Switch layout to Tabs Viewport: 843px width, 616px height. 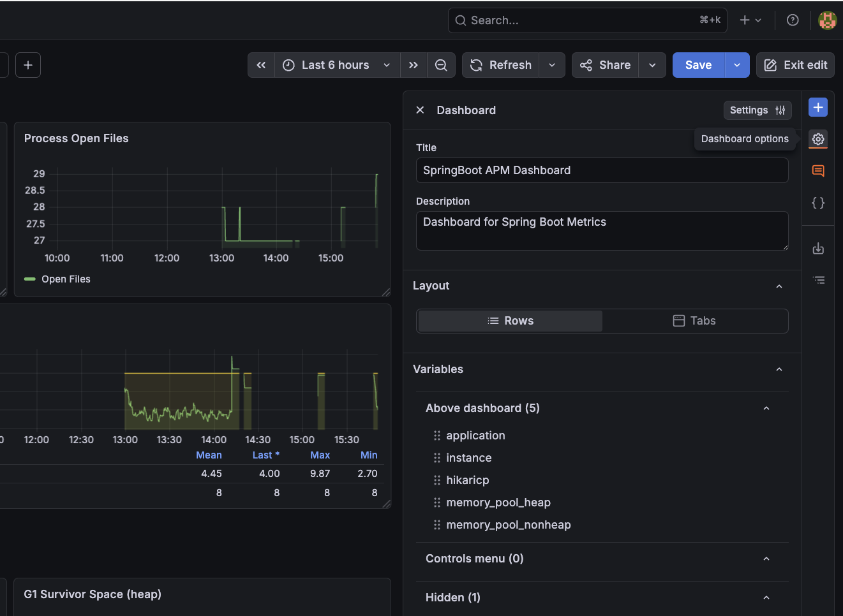tap(694, 321)
